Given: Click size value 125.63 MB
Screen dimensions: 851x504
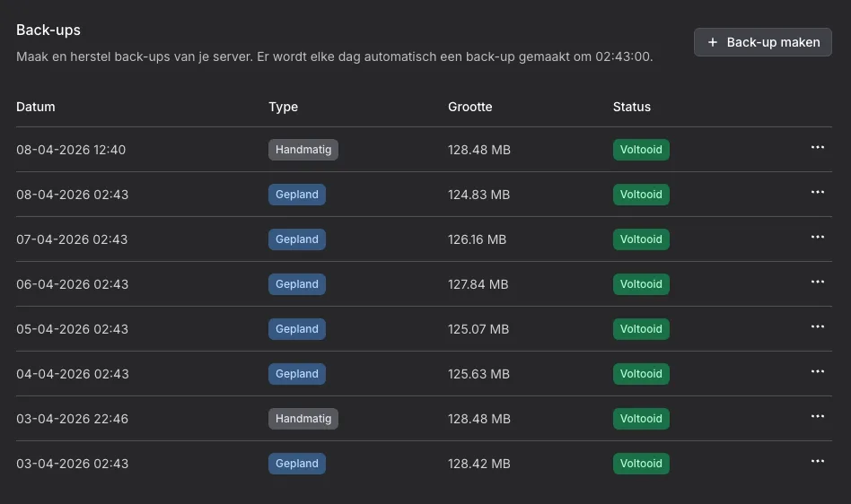Looking at the screenshot, I should (478, 374).
